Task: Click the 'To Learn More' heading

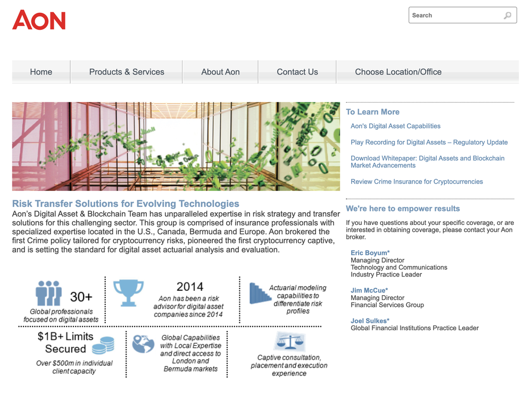Action: pos(372,112)
